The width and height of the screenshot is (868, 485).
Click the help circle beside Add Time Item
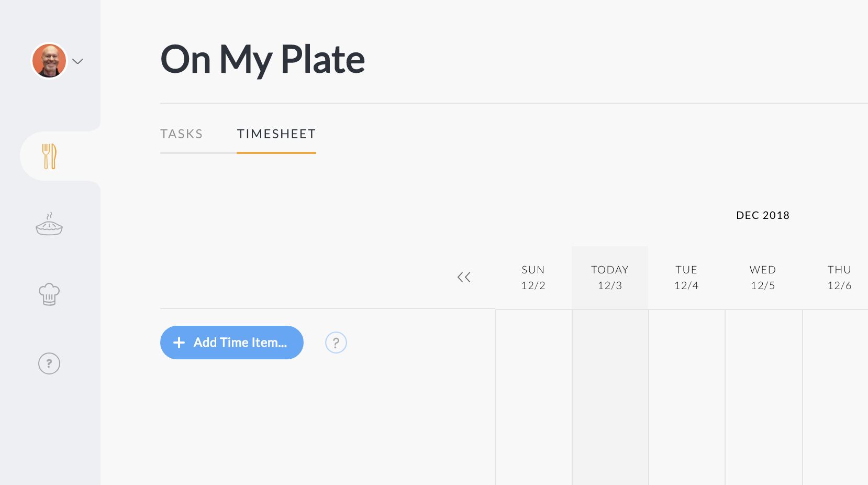(x=336, y=343)
